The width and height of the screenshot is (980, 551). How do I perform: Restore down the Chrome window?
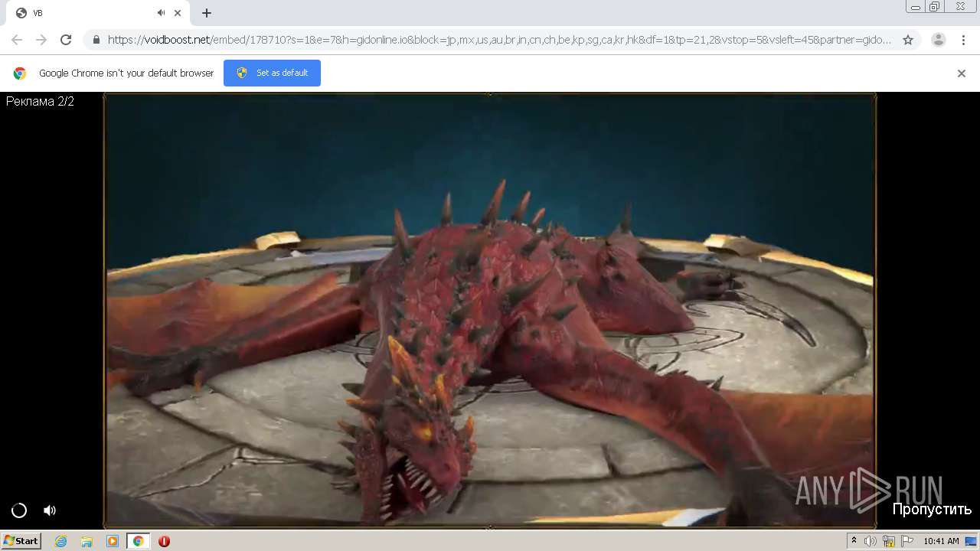point(934,7)
